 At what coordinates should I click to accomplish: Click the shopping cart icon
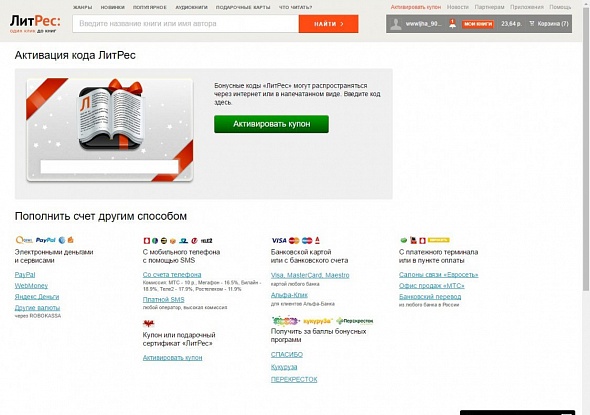click(532, 23)
